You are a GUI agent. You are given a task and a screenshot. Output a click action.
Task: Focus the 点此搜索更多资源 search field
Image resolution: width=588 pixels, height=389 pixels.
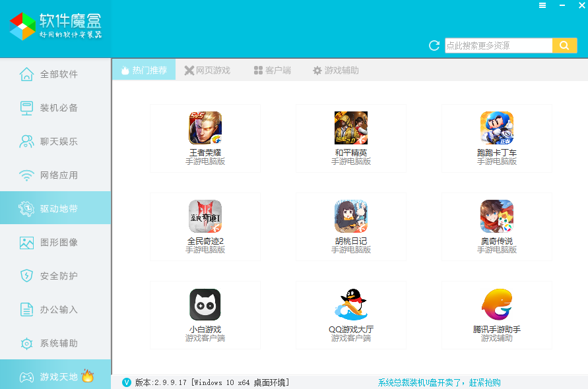coord(498,45)
